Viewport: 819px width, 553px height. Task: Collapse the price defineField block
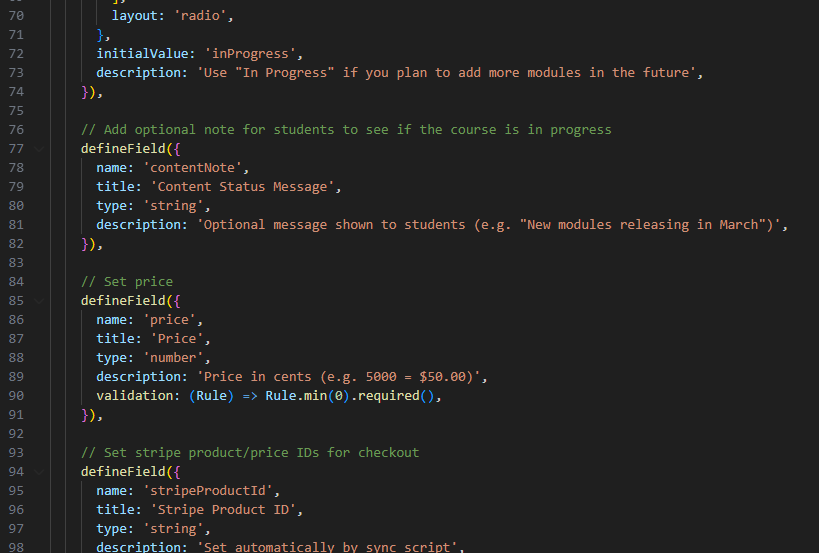pyautogui.click(x=40, y=301)
